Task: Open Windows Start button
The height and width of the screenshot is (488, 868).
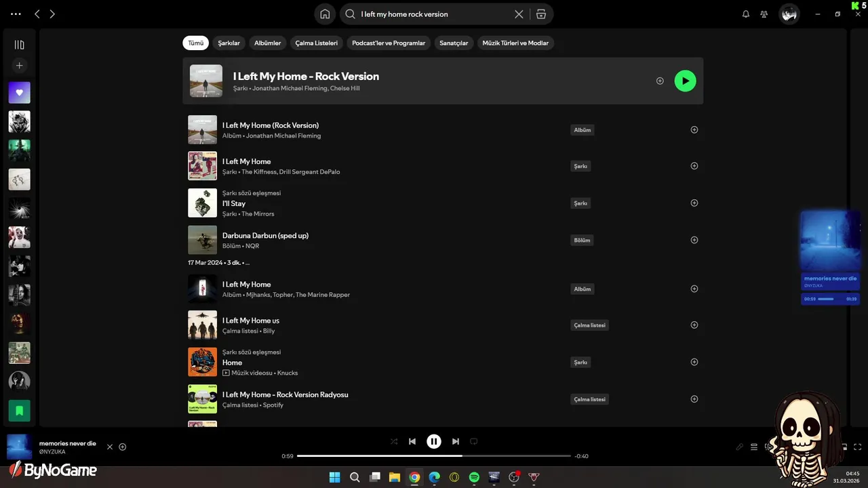Action: click(x=334, y=477)
